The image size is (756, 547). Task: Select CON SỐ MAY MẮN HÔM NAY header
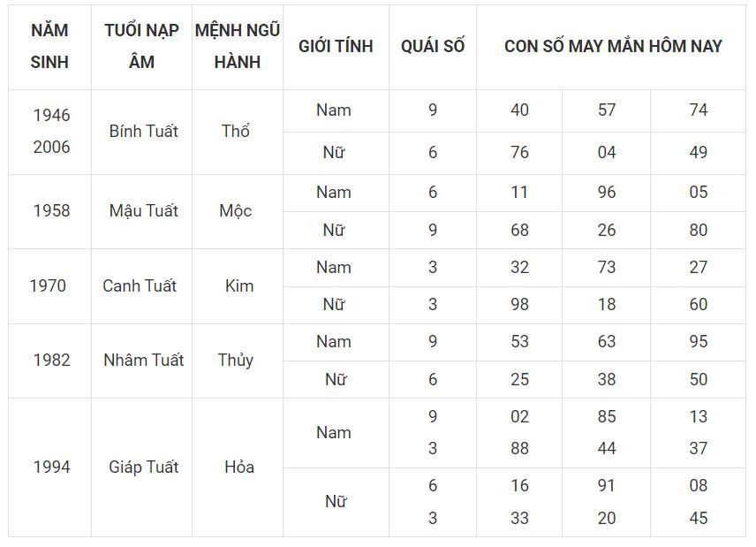[x=613, y=47]
